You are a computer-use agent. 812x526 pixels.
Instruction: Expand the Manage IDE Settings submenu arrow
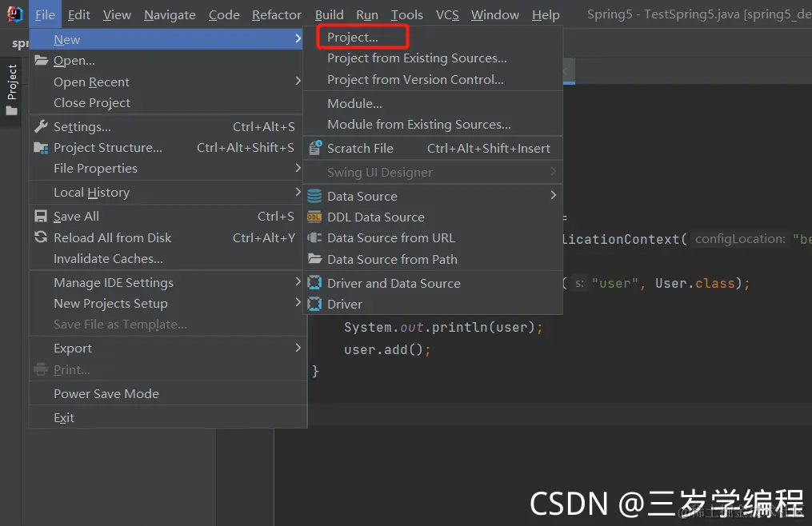tap(298, 281)
